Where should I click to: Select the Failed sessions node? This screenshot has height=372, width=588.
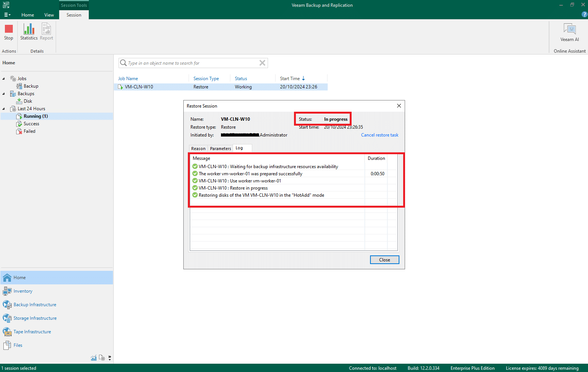[29, 131]
